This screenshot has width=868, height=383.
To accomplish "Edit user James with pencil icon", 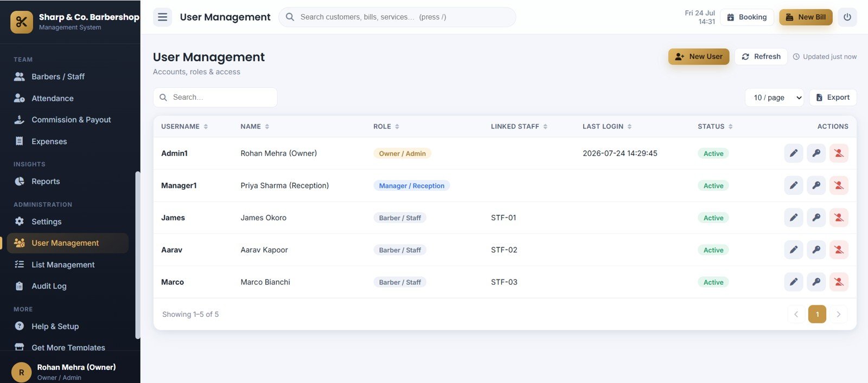I will 793,218.
